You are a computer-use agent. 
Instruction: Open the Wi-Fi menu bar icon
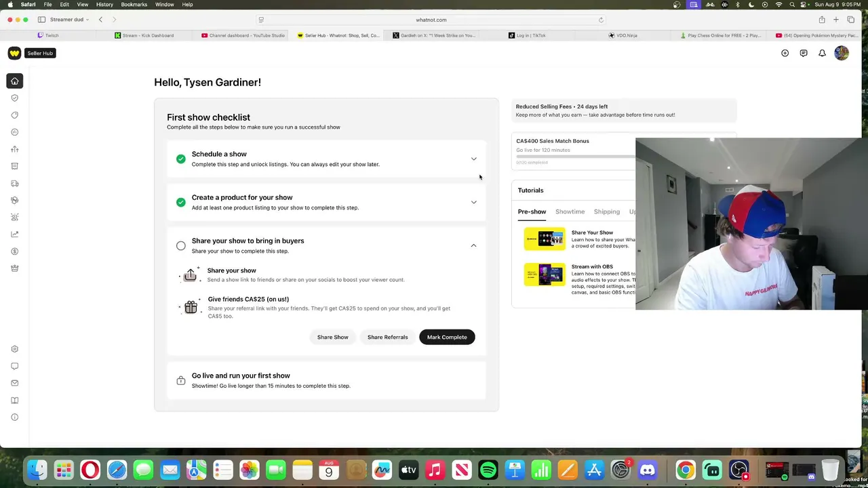point(778,5)
